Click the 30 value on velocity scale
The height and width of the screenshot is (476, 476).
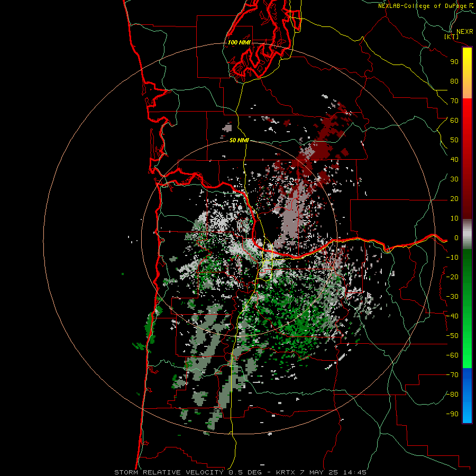454,179
